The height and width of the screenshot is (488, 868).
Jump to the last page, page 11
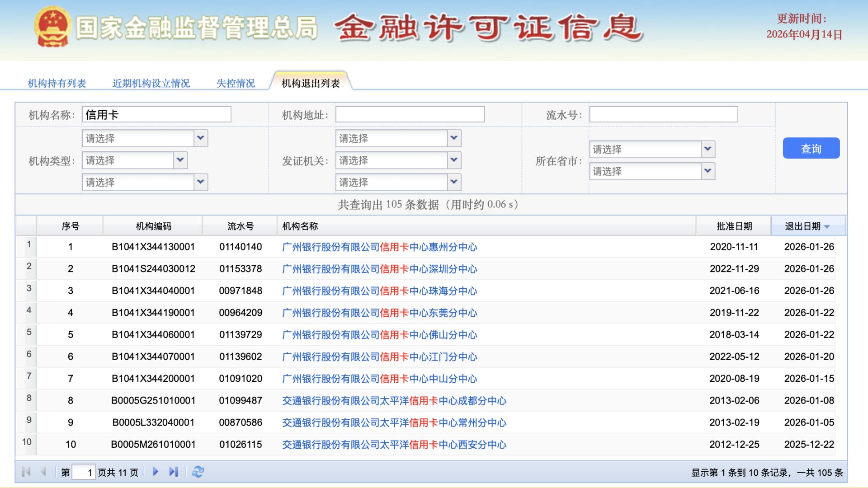[x=174, y=471]
